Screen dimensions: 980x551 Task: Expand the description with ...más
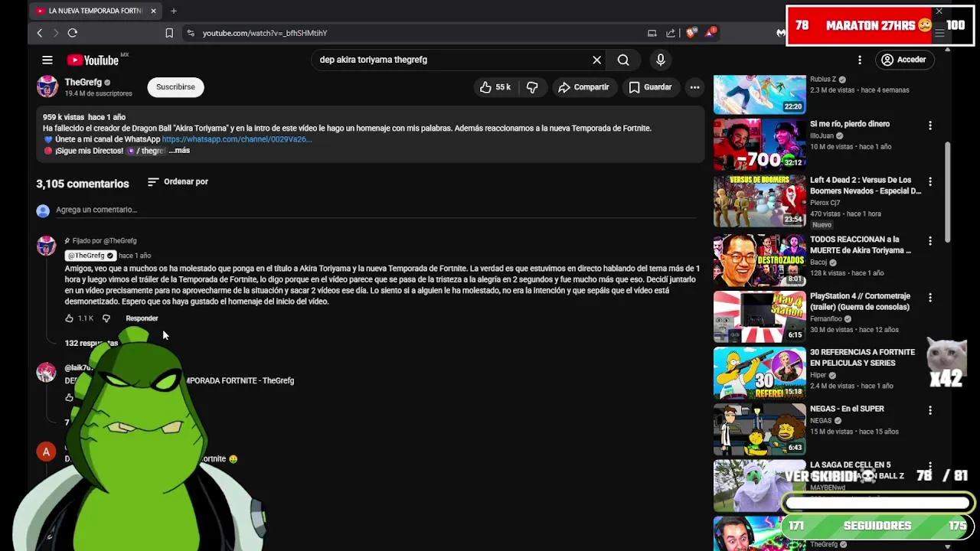[x=179, y=151]
